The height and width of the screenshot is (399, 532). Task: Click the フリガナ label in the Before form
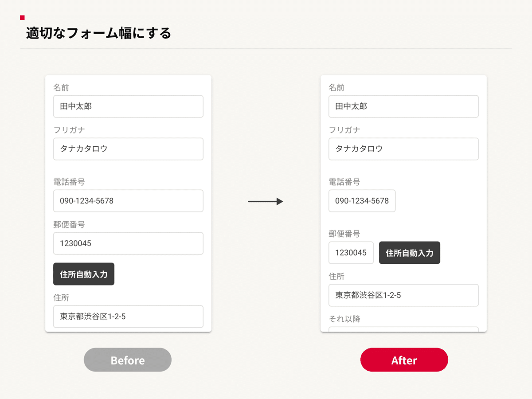tap(69, 130)
